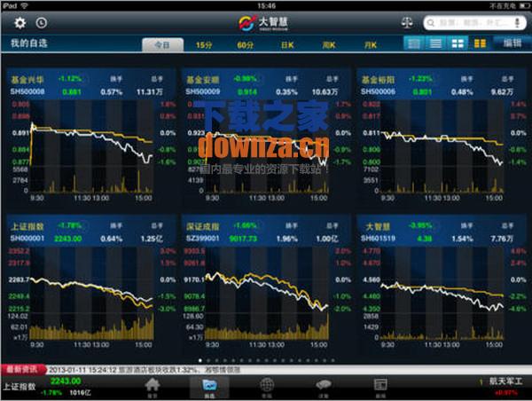Open the news page icon in bottom bar
This screenshot has width=532, height=401.
[380, 387]
